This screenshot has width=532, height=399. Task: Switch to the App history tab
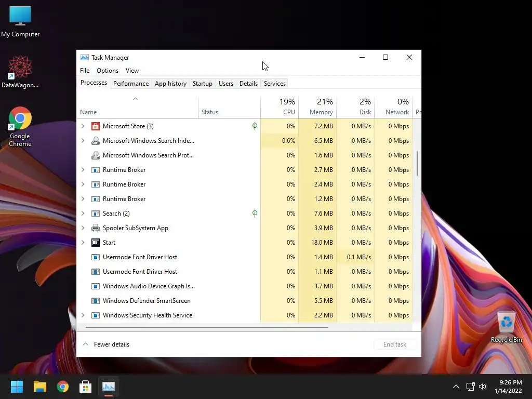click(170, 84)
